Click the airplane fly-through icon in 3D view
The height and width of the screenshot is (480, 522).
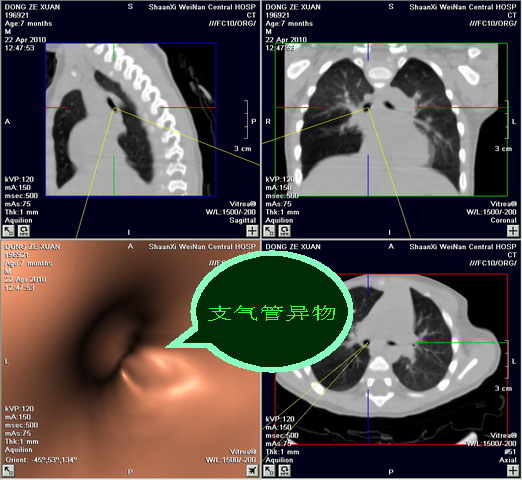[x=252, y=470]
